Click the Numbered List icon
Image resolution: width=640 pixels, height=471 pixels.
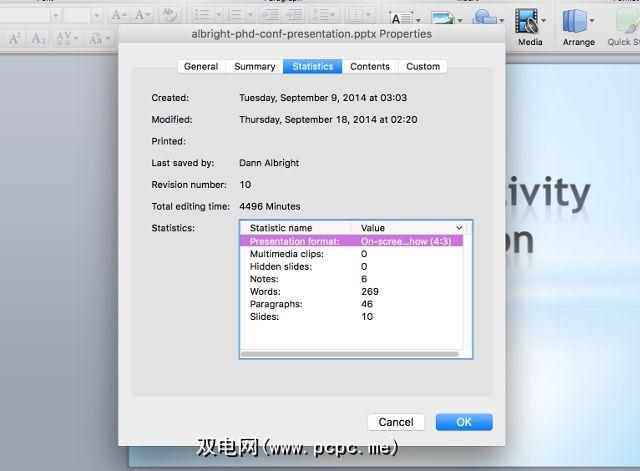click(x=234, y=15)
